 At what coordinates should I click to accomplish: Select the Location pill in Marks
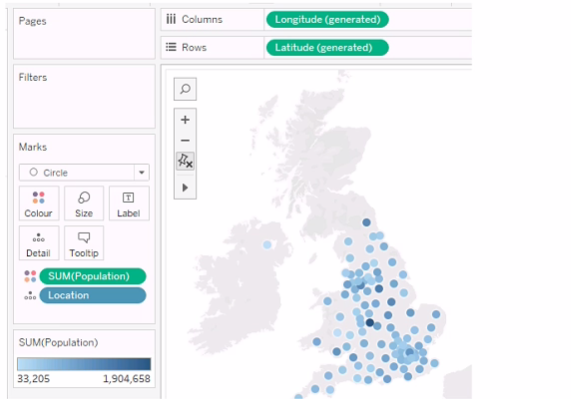pos(93,295)
